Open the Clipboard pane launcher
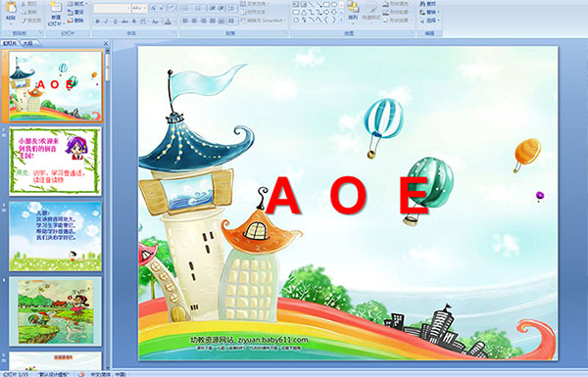 [40, 33]
